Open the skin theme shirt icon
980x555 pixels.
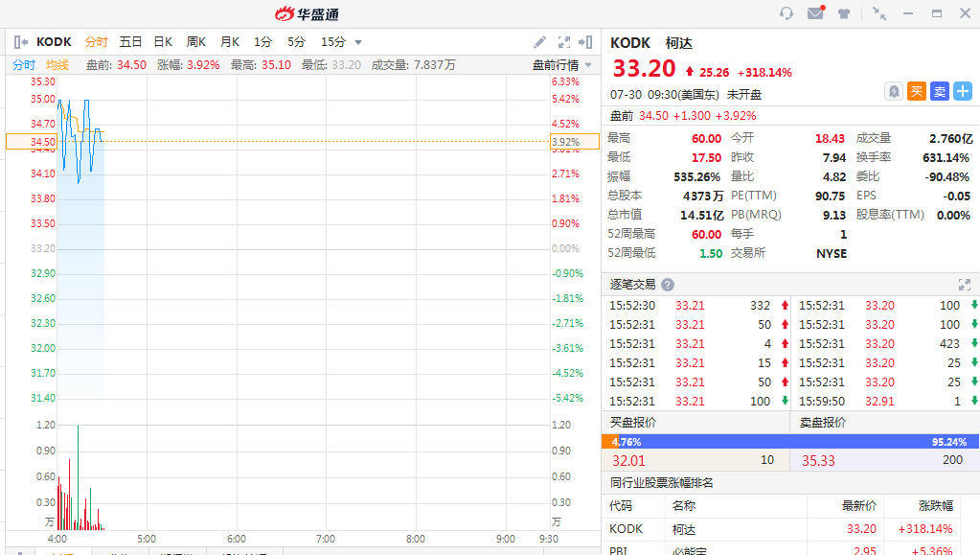(x=844, y=13)
